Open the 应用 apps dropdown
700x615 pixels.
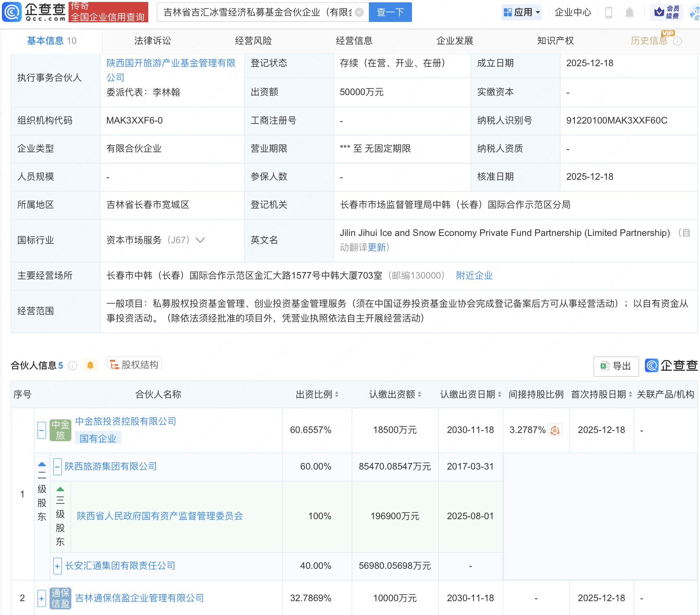tap(521, 12)
